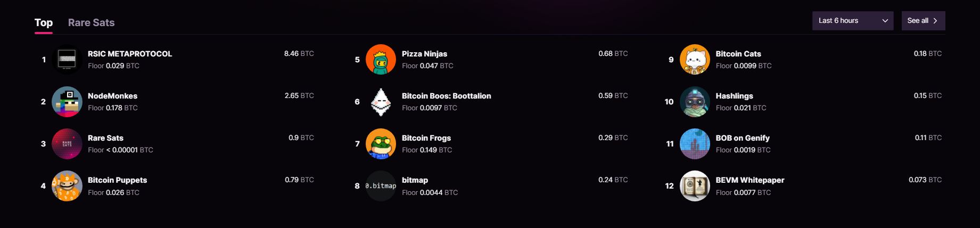Open the Hashlings collection icon

[695, 101]
